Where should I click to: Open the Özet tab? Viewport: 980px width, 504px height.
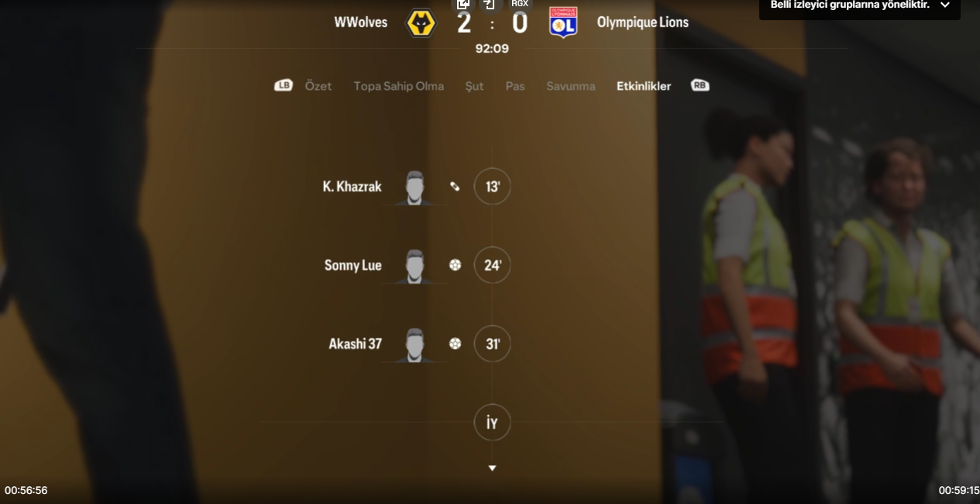(x=318, y=86)
